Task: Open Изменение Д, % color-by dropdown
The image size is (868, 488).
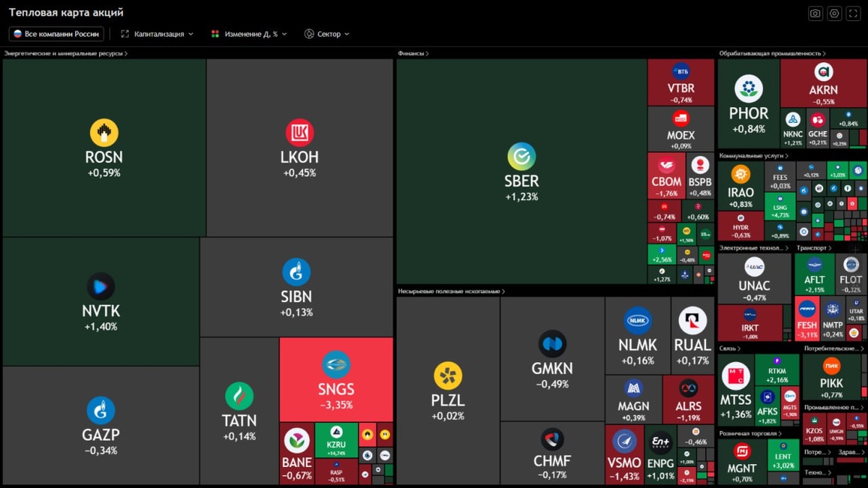Action: [x=249, y=34]
